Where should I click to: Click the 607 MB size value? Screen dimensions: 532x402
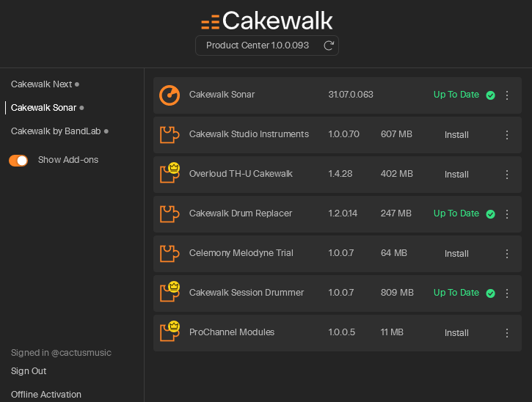pos(396,134)
